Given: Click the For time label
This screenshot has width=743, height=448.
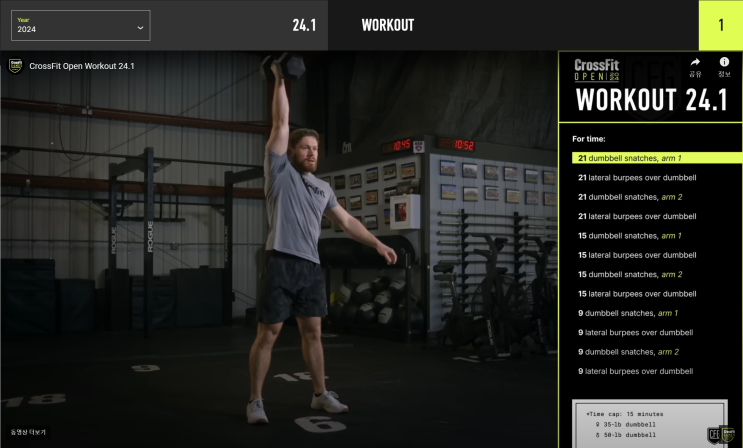Looking at the screenshot, I should (x=589, y=139).
